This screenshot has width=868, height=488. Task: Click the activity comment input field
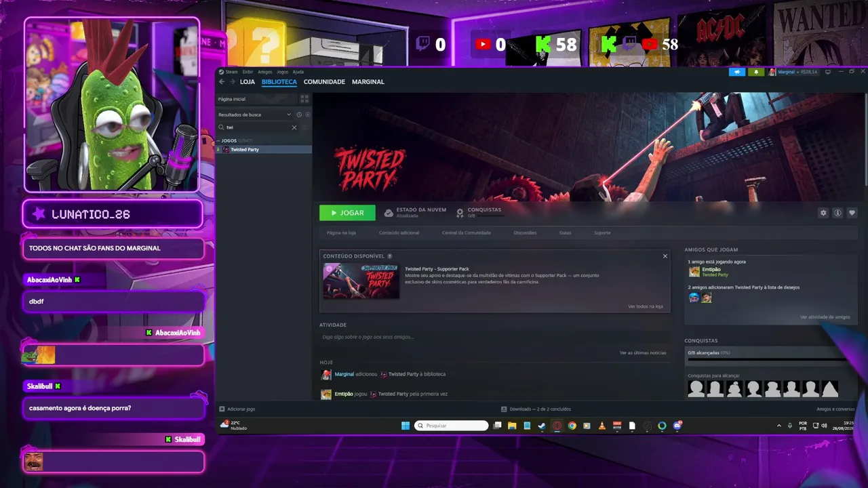[x=493, y=337]
